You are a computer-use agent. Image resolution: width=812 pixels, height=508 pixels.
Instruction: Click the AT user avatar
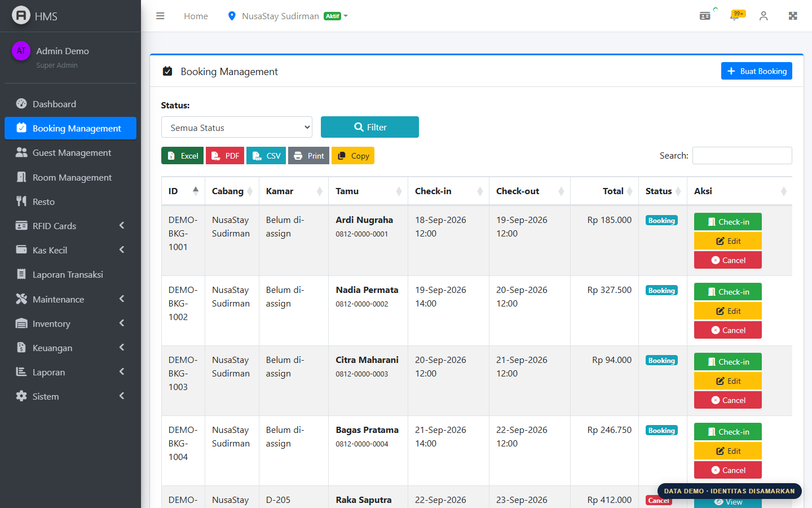pyautogui.click(x=21, y=51)
